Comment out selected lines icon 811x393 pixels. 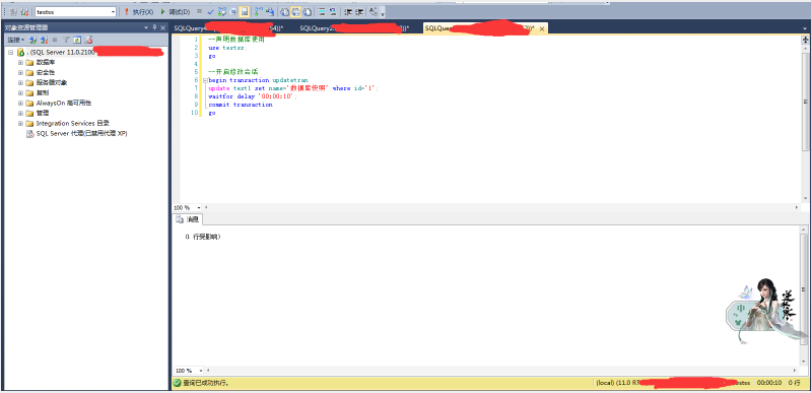[321, 12]
